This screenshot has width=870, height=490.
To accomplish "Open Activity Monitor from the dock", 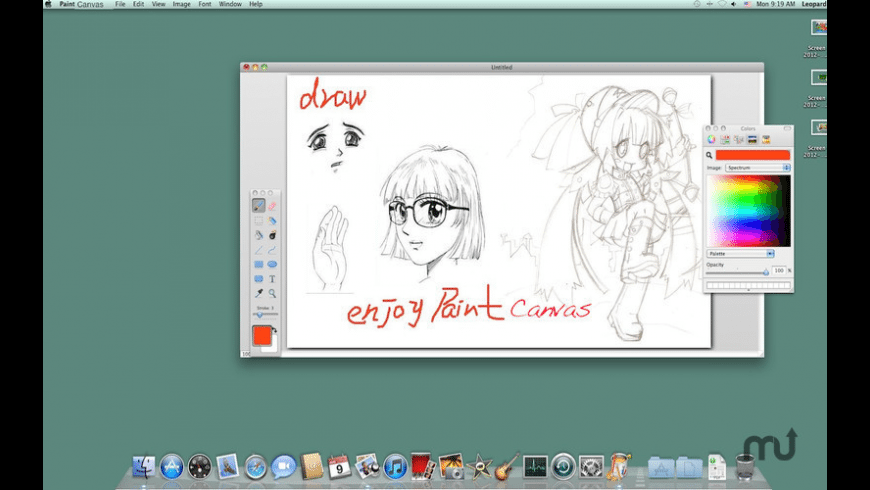I will (535, 467).
